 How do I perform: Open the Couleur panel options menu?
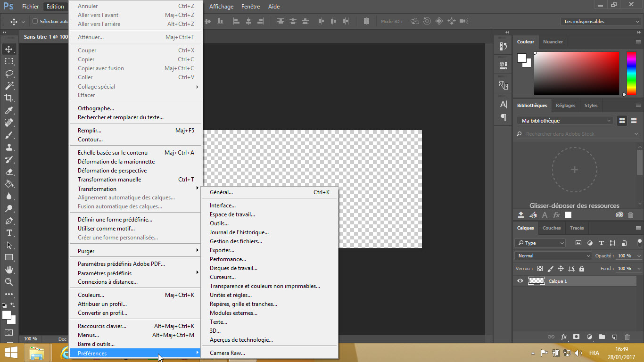[x=638, y=42]
